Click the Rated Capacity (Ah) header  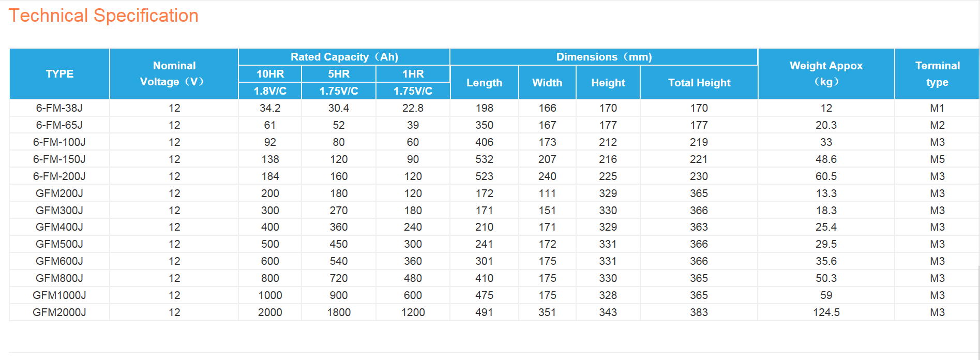344,57
